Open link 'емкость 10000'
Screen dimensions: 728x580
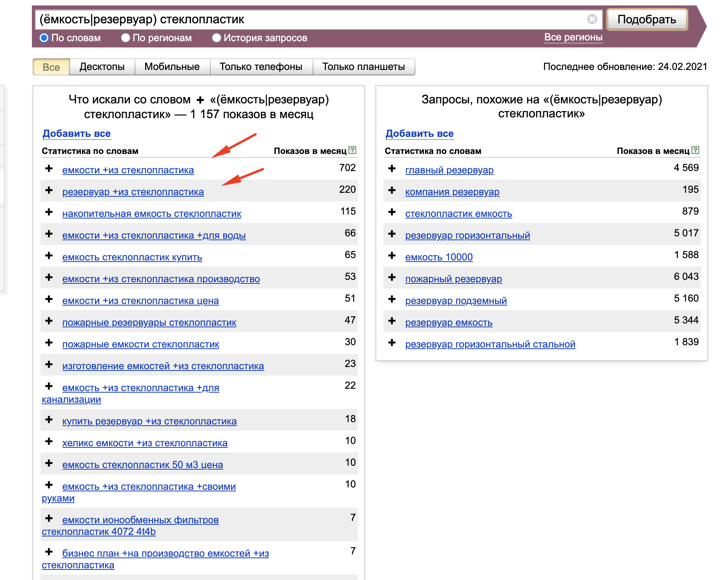click(439, 257)
